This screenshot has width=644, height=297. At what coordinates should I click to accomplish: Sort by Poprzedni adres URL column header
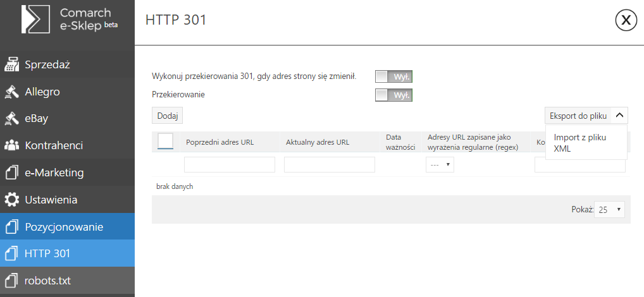(x=220, y=142)
